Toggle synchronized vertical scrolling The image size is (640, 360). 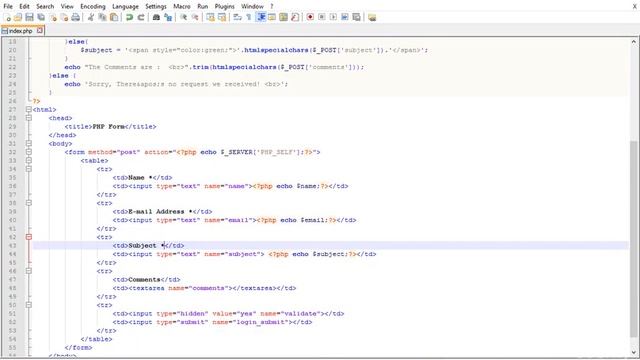coord(210,17)
